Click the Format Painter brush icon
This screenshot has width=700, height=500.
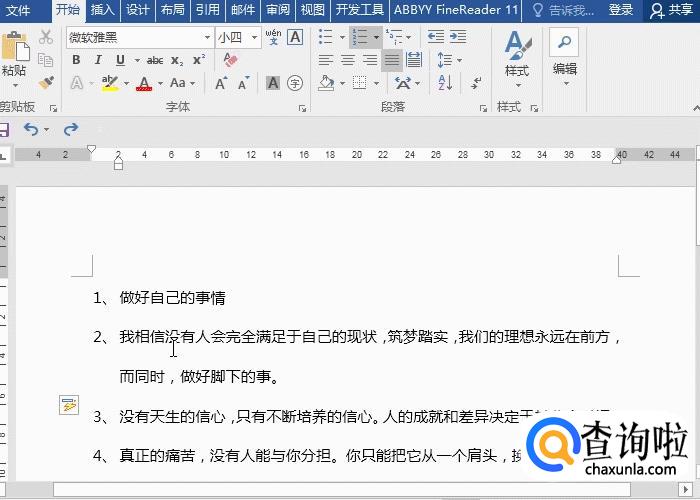(45, 82)
